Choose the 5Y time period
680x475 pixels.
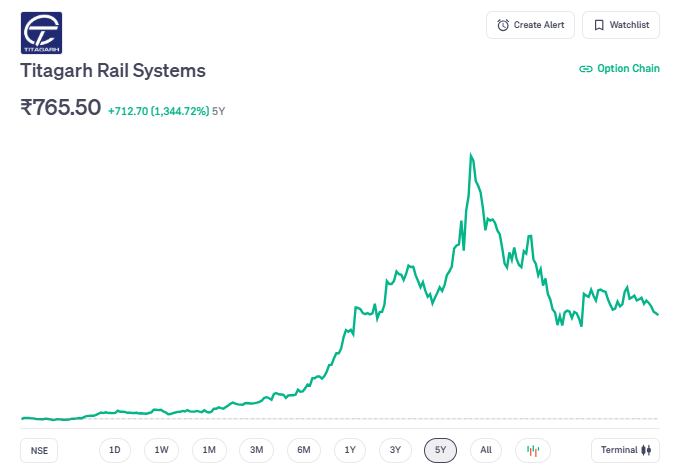point(441,450)
